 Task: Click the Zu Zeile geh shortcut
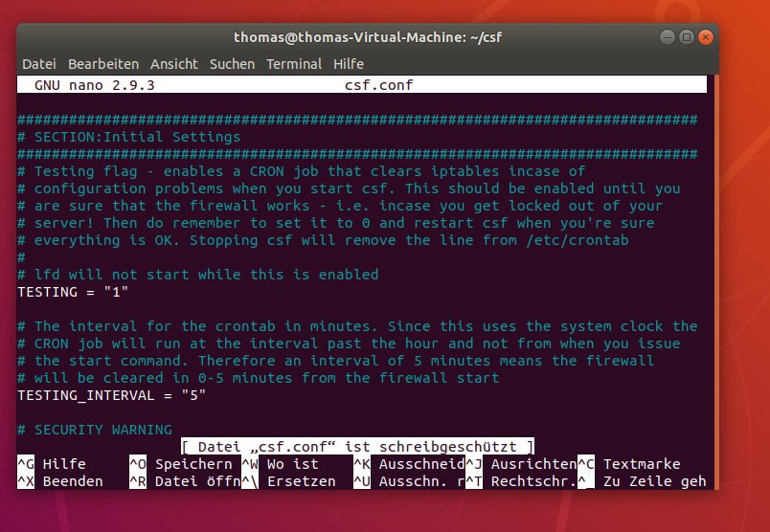[x=642, y=481]
